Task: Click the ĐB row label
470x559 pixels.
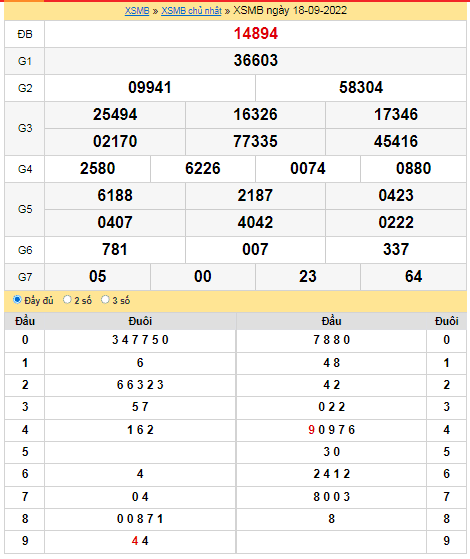Action: point(25,34)
